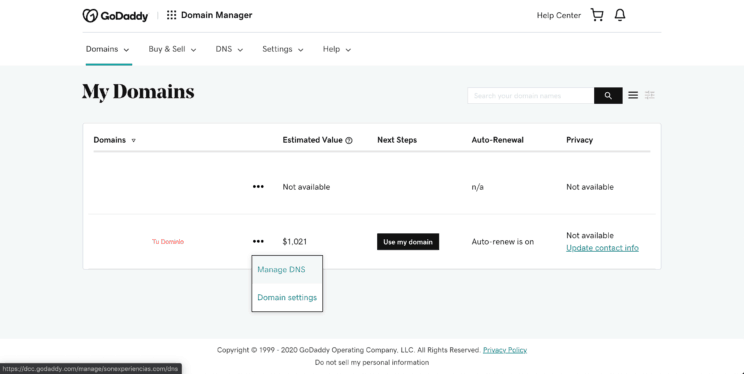Click the Domain Manager title
This screenshot has width=744, height=374.
tap(217, 15)
